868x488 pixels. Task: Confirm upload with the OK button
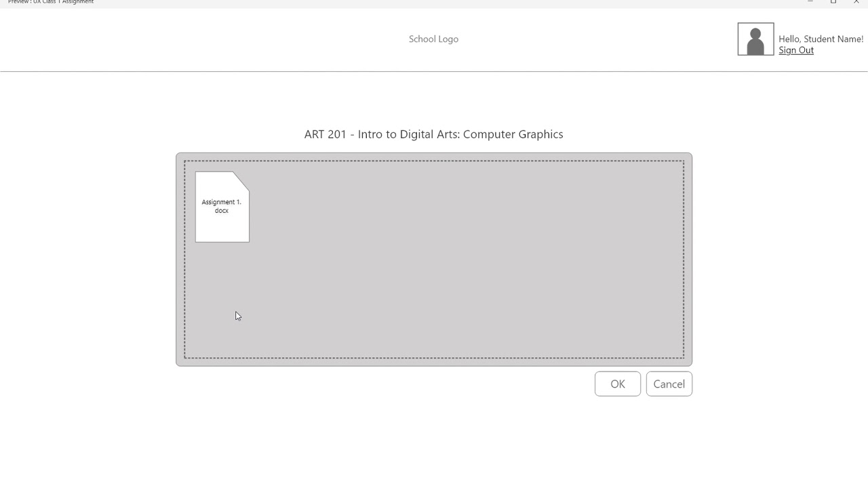pos(618,384)
